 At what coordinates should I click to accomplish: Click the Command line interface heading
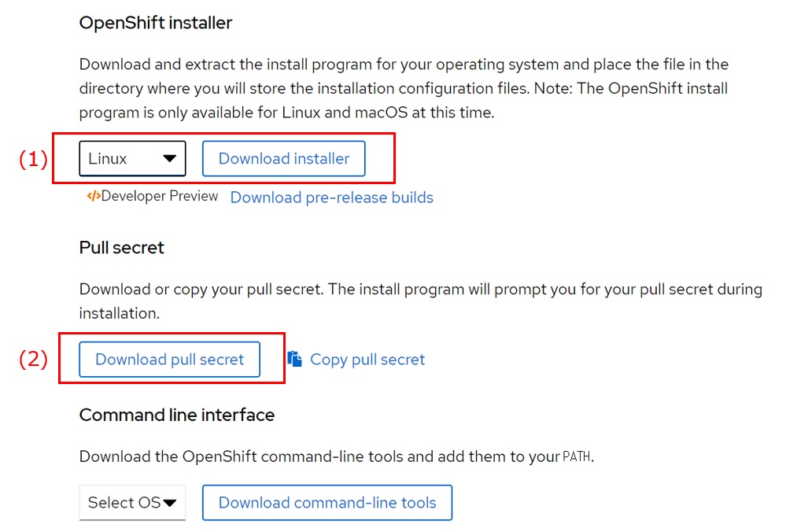coord(177,415)
